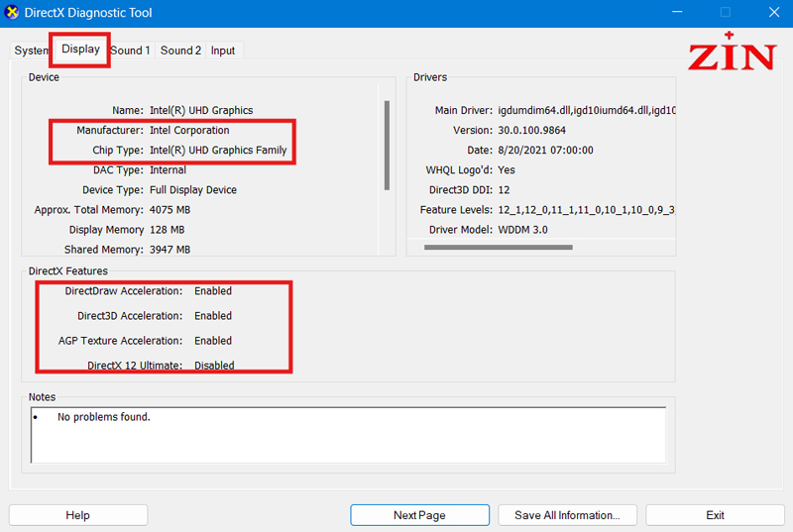
Task: Click the Notes text box
Action: (349, 435)
